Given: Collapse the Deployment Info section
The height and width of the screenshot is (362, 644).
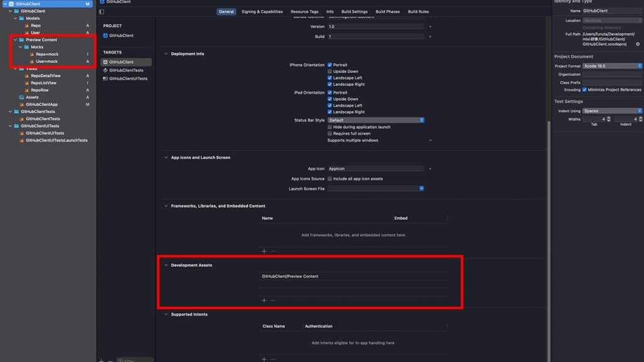Looking at the screenshot, I should tap(166, 54).
